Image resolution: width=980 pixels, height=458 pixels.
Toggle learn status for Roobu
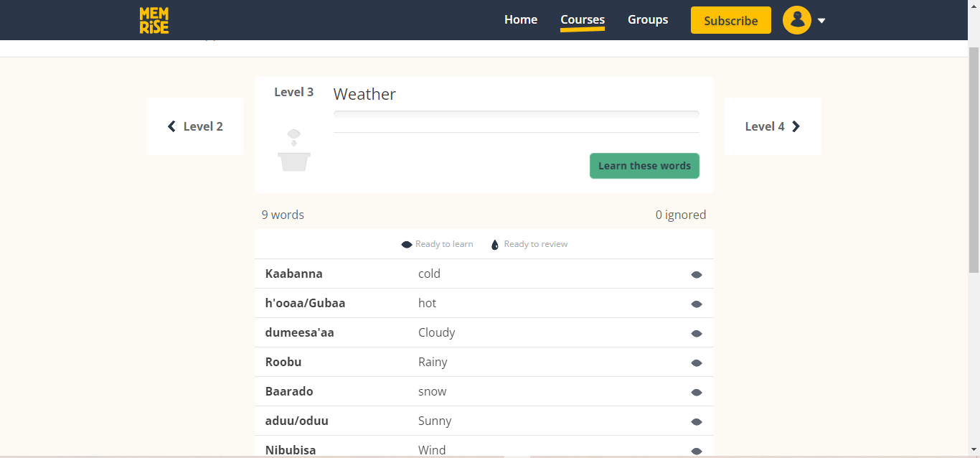[x=696, y=363]
